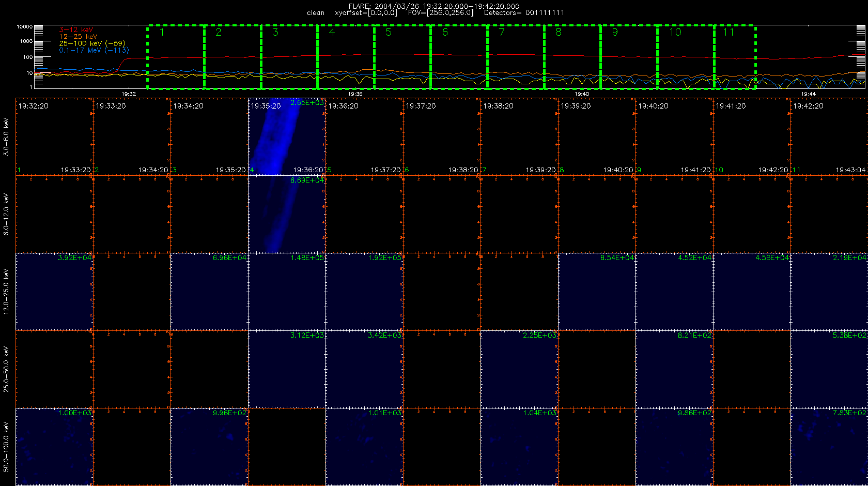
Task: Click interval number 9 in the light curve
Action: click(615, 32)
